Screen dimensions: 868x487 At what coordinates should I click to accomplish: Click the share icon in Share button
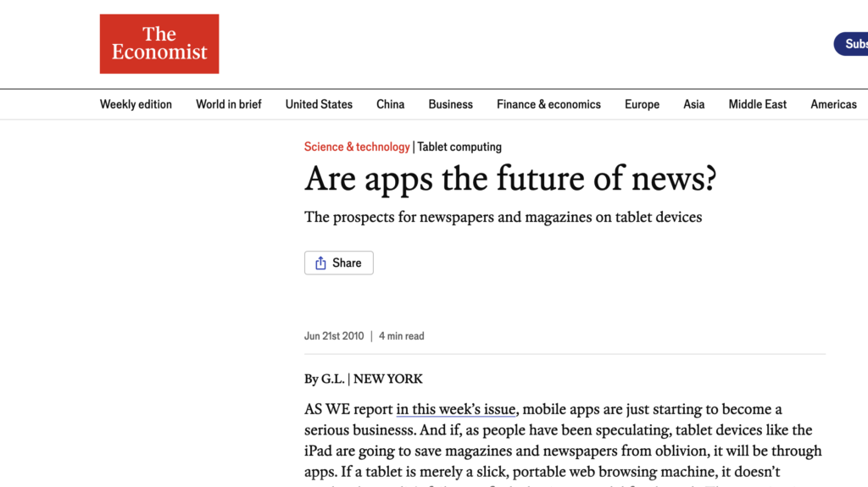coord(320,263)
